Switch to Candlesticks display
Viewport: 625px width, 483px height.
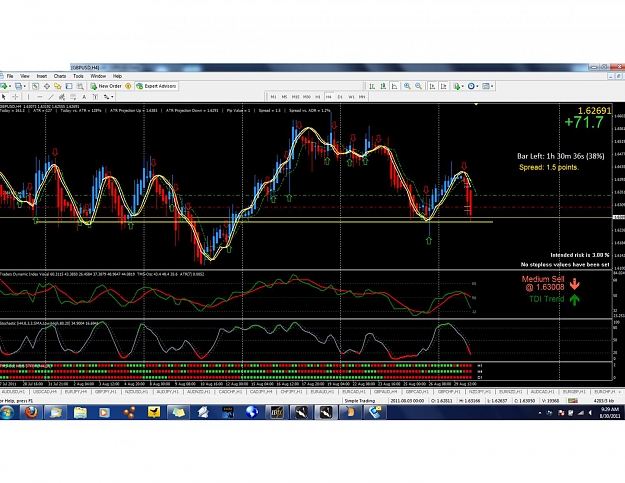tap(383, 86)
